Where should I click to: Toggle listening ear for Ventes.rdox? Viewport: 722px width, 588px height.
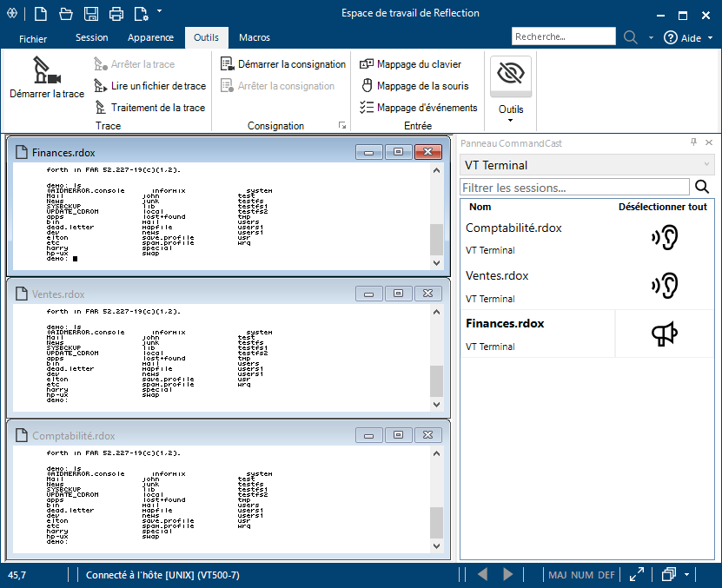coord(665,285)
